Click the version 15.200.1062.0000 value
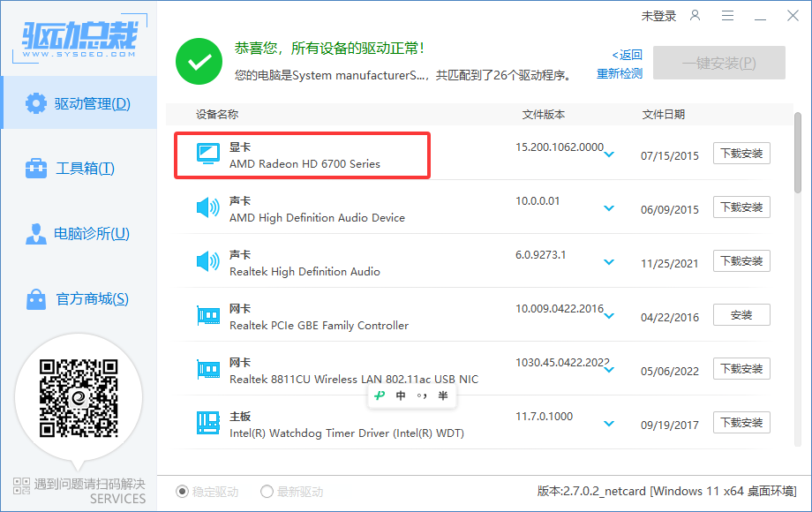This screenshot has height=512, width=812. [x=560, y=147]
